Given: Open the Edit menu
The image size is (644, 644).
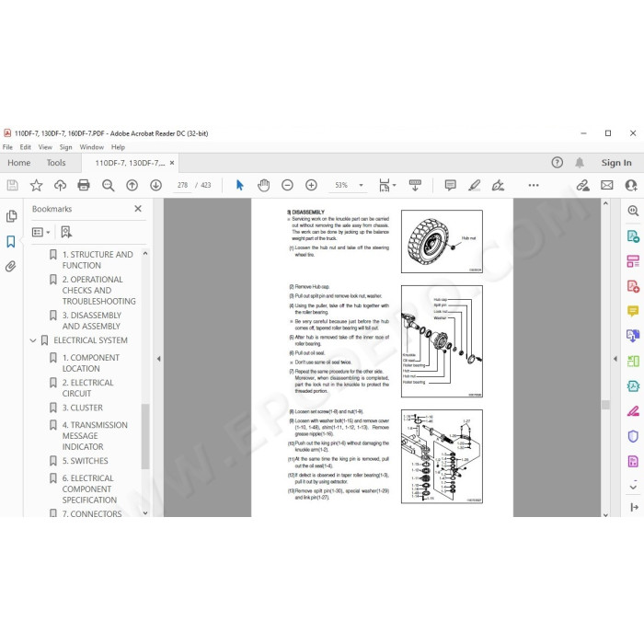Looking at the screenshot, I should [x=25, y=147].
